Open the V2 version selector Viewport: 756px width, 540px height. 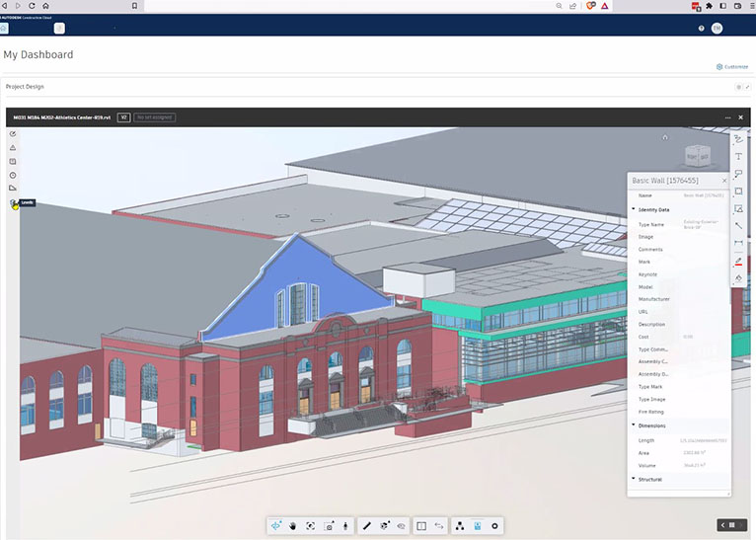[x=123, y=117]
